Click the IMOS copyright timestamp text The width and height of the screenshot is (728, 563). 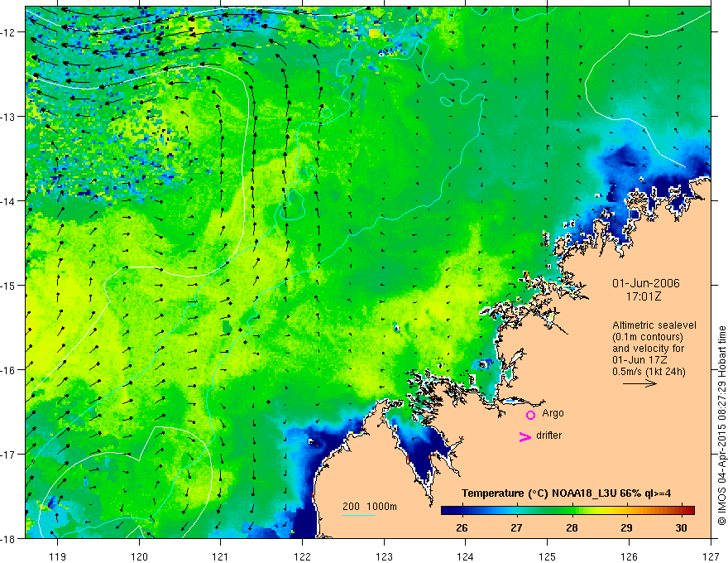(x=721, y=426)
